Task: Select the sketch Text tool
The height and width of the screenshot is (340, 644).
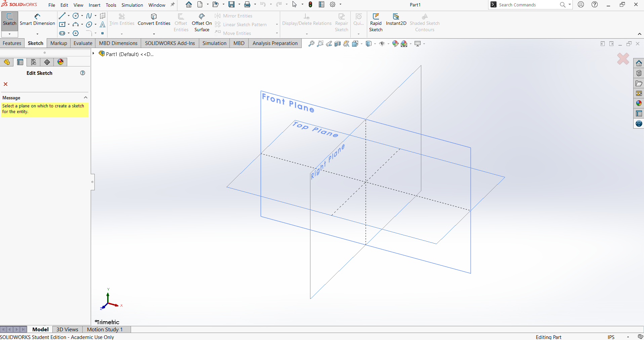Action: tap(102, 25)
